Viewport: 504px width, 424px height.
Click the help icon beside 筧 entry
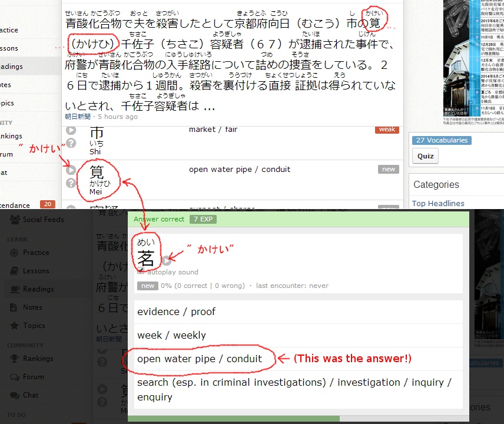(71, 183)
